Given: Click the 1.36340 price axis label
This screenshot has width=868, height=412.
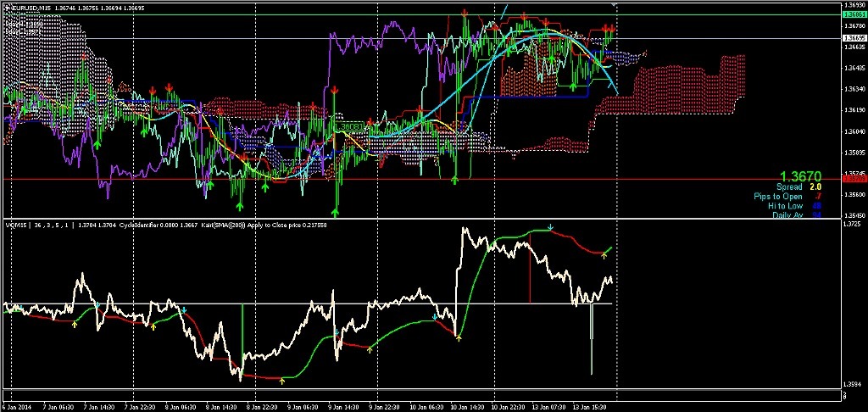Looking at the screenshot, I should coord(854,89).
